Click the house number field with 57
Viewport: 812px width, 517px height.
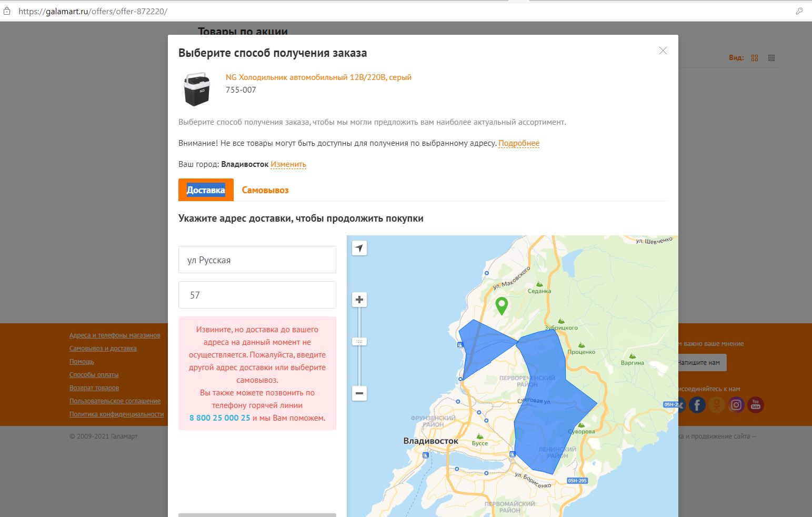click(257, 295)
